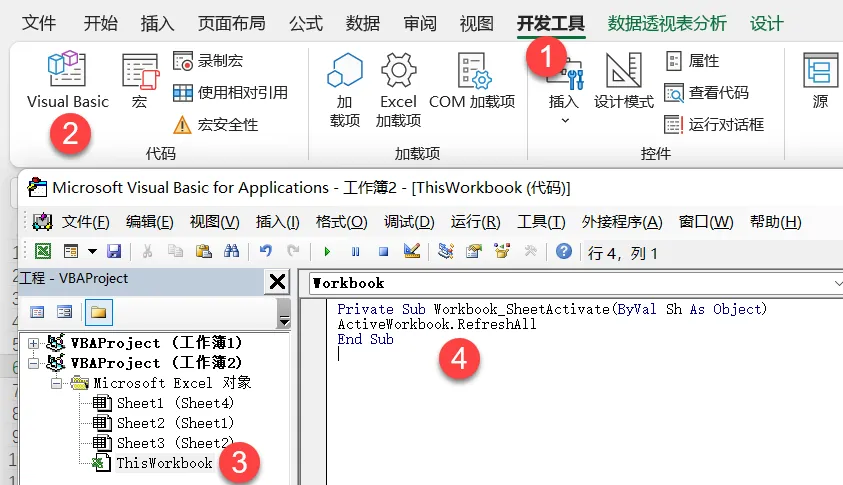Viewport: 843px width, 485px height.
Task: Switch to the 审阅 ribbon tab
Action: coord(420,23)
